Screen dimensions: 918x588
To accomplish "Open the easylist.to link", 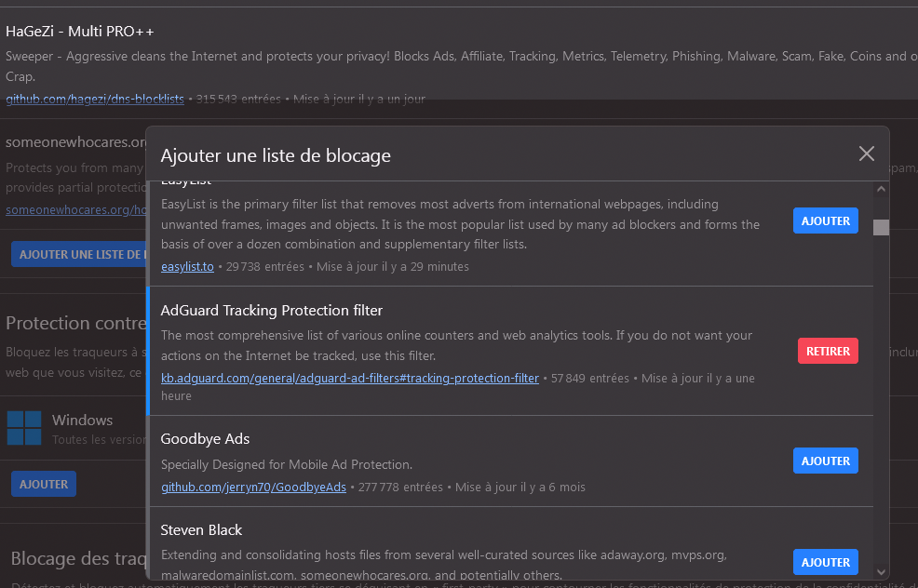I will 187,267.
